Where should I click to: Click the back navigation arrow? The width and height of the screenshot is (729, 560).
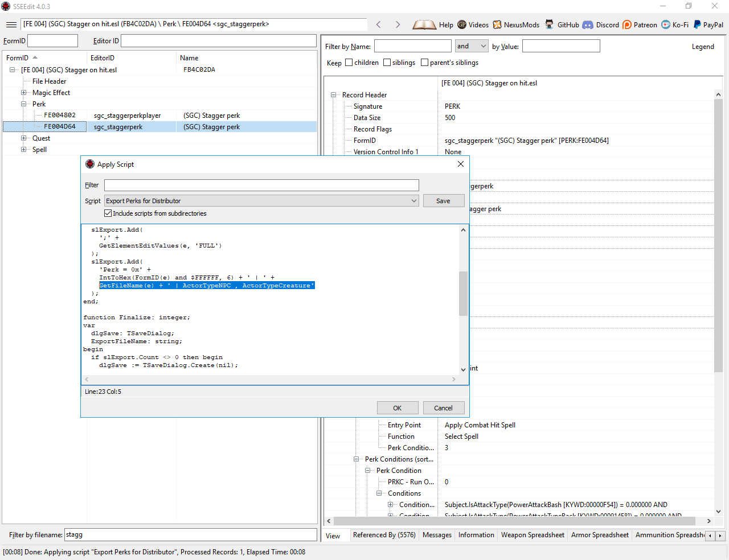tap(379, 24)
